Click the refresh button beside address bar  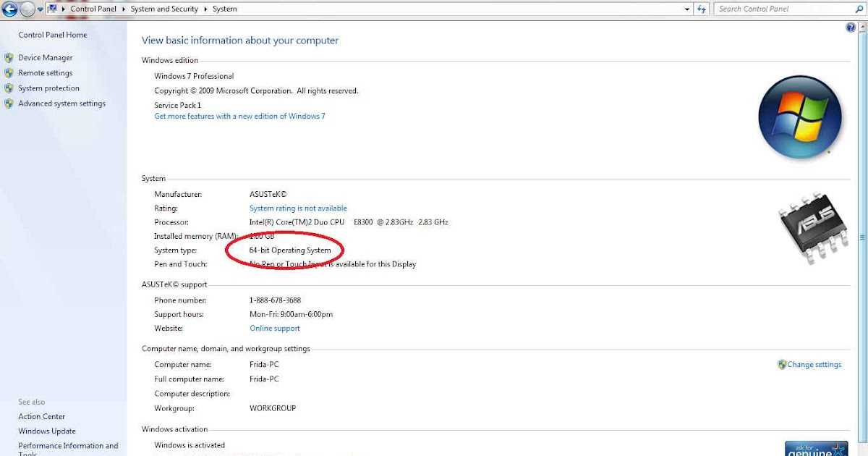coord(702,9)
